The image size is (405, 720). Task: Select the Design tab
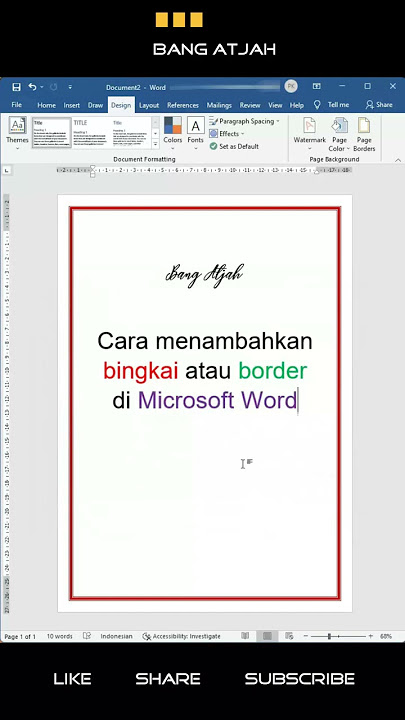click(121, 105)
